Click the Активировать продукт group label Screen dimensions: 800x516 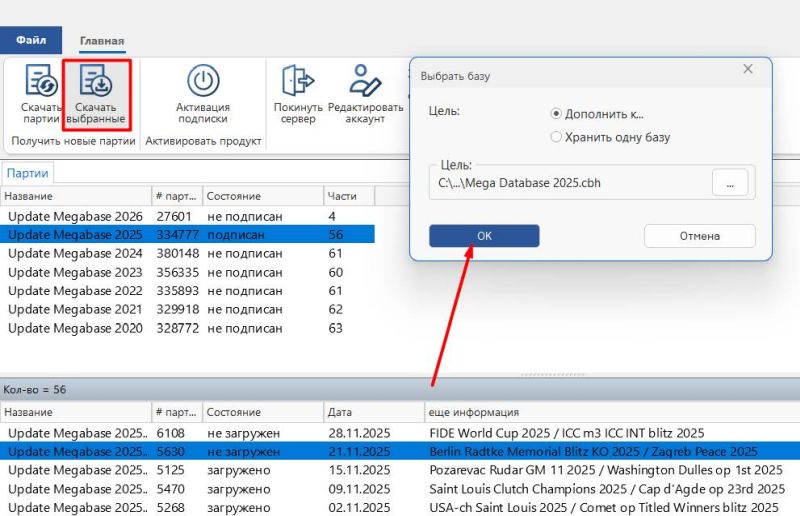click(203, 141)
